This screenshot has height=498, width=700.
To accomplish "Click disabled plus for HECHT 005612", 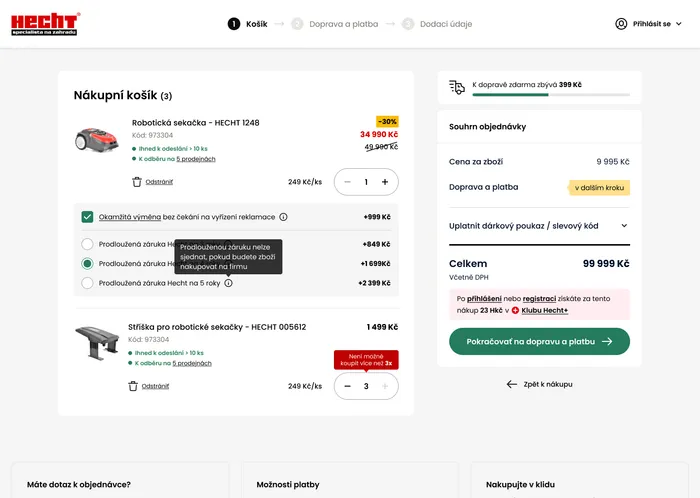I will pyautogui.click(x=385, y=386).
